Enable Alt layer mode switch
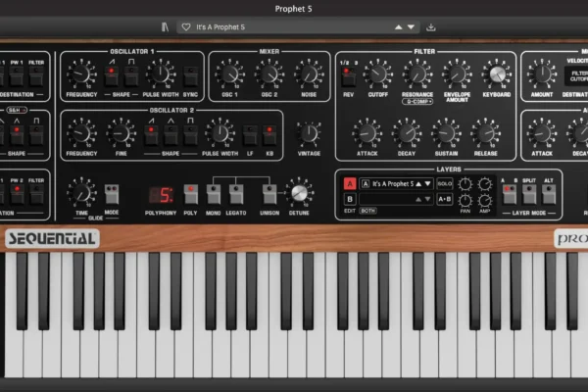This screenshot has width=588, height=392. tap(549, 194)
